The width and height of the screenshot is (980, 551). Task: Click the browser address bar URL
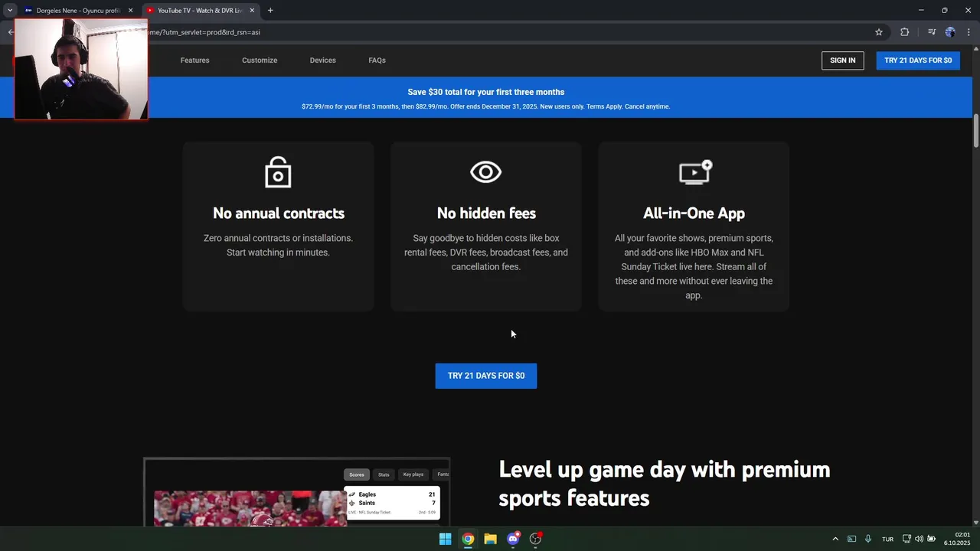click(x=204, y=32)
